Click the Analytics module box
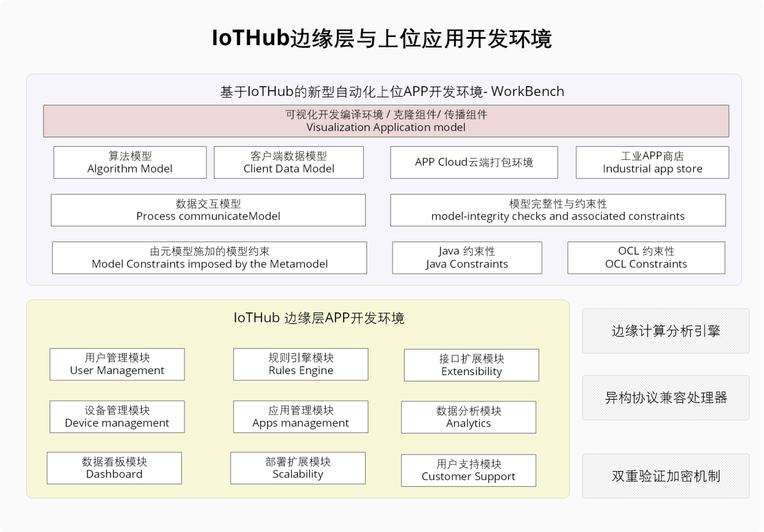This screenshot has height=532, width=764. click(469, 417)
